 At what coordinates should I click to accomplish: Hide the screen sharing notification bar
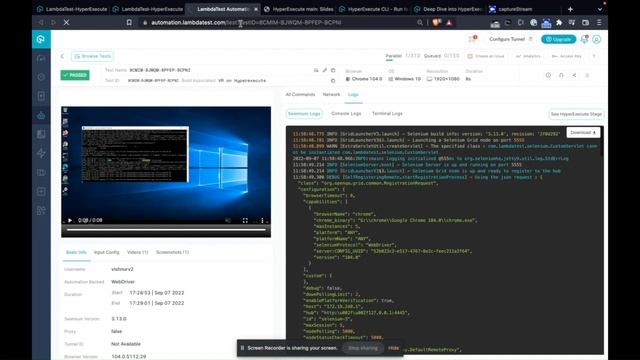coord(393,348)
